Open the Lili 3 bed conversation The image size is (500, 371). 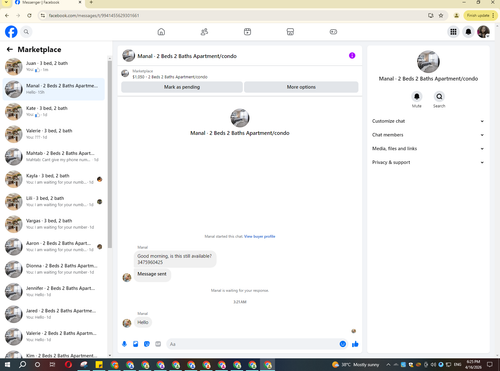click(54, 201)
